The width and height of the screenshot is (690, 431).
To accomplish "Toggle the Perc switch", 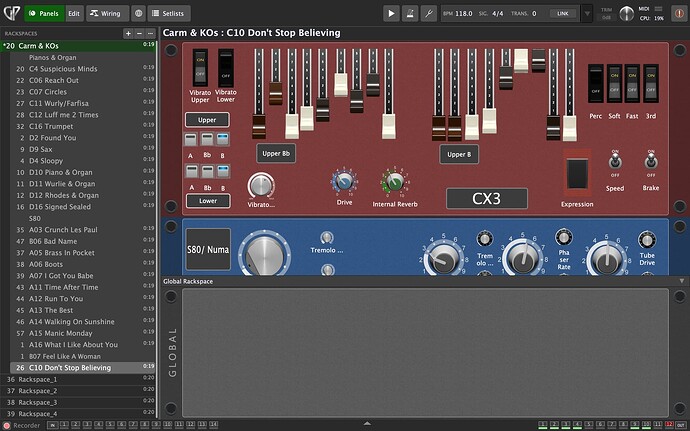I will [595, 83].
